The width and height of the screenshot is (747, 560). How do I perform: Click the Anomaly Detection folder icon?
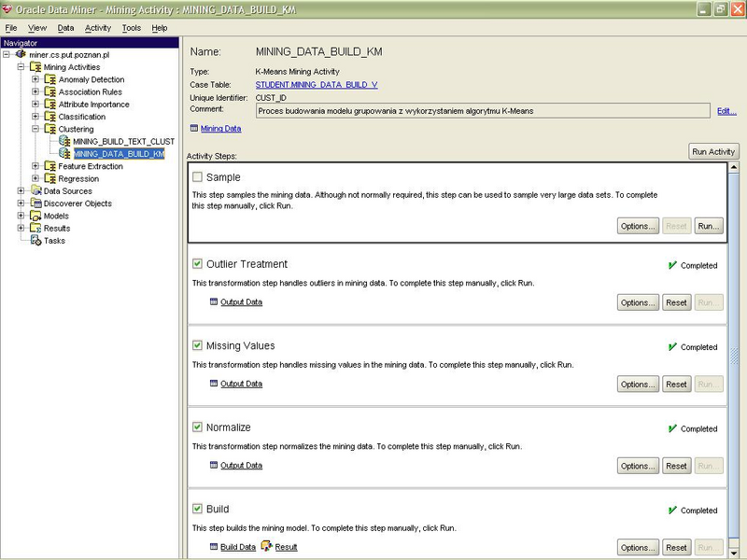coord(50,79)
